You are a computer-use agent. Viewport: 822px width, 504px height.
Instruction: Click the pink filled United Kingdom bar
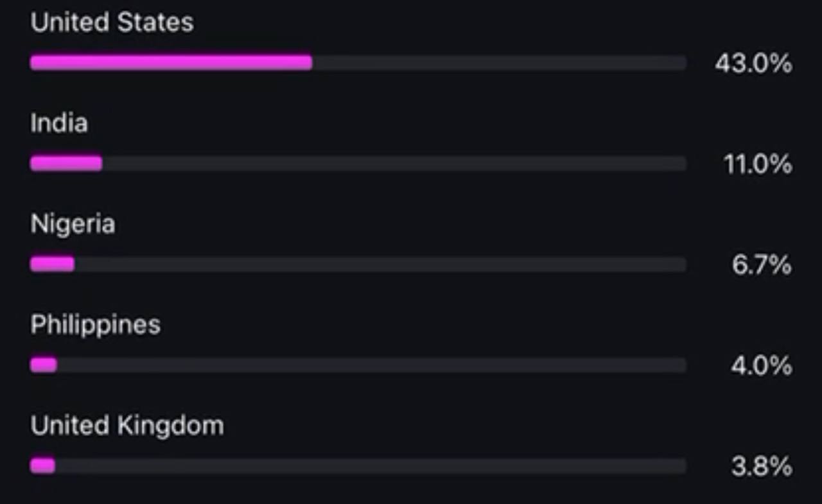point(42,465)
